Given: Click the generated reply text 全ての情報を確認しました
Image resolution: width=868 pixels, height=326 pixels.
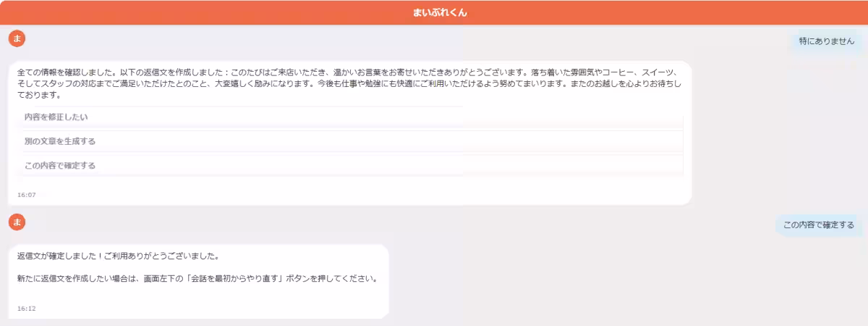Looking at the screenshot, I should pos(349,84).
